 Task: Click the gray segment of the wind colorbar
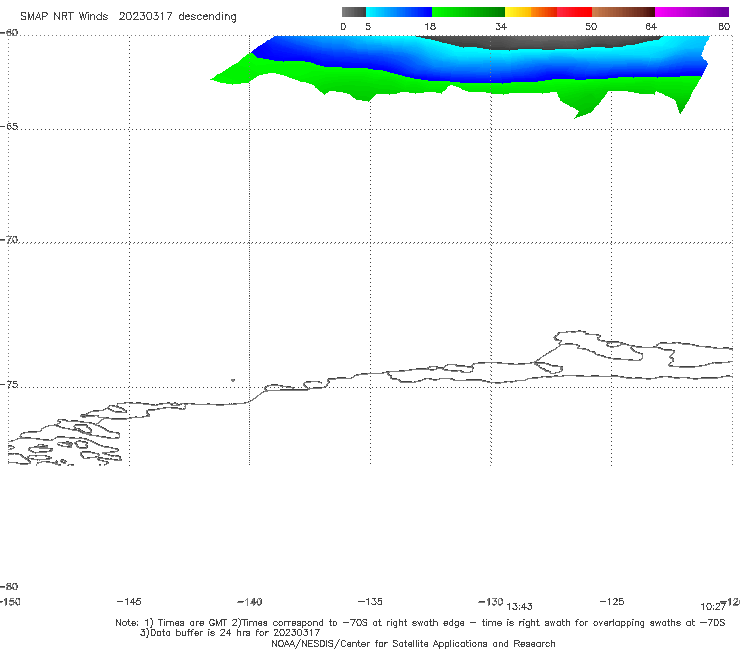pos(353,12)
